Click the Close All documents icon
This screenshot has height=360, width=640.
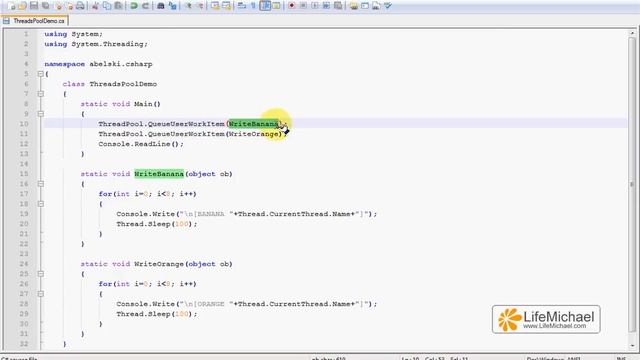point(70,6)
